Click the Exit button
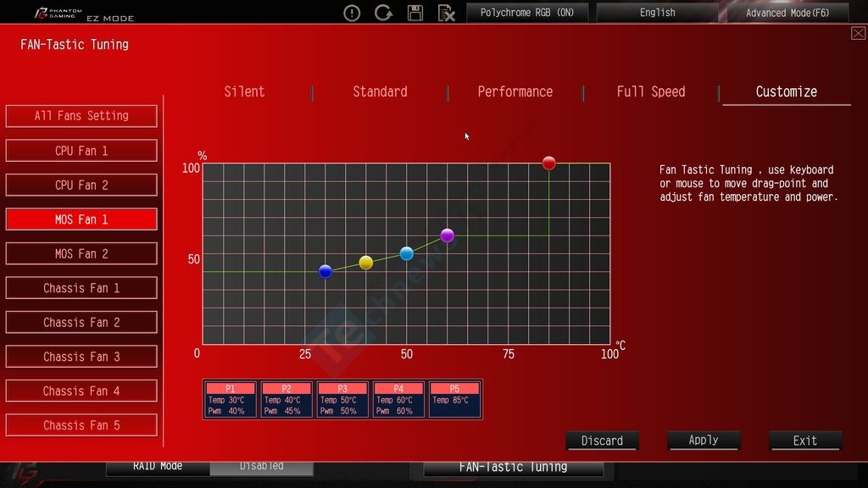This screenshot has height=488, width=868. (x=805, y=441)
